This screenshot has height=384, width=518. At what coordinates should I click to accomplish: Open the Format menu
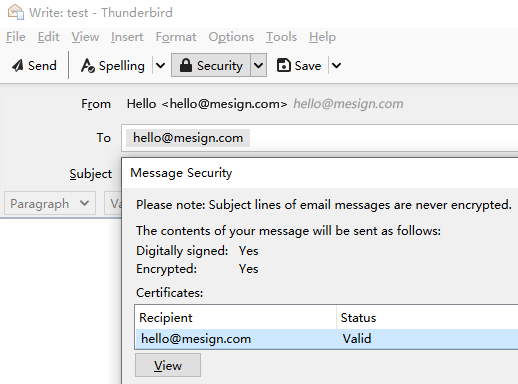pyautogui.click(x=176, y=37)
